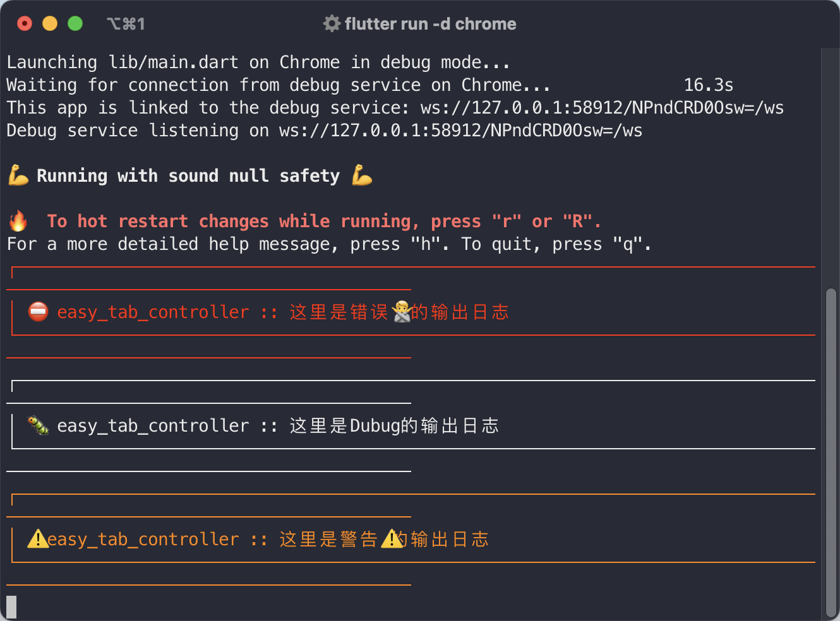Click the ⌥⌘1 shortcut label in the title bar
This screenshot has height=621, width=840.
pos(125,23)
